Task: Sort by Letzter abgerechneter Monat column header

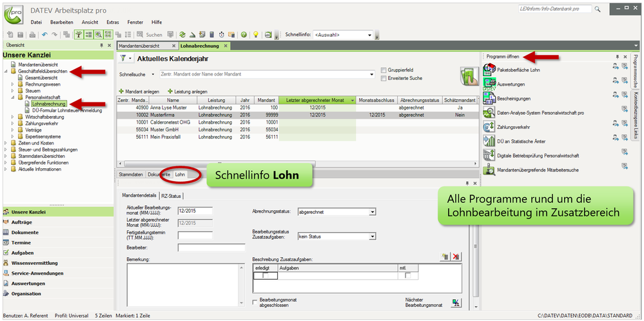Action: (317, 100)
